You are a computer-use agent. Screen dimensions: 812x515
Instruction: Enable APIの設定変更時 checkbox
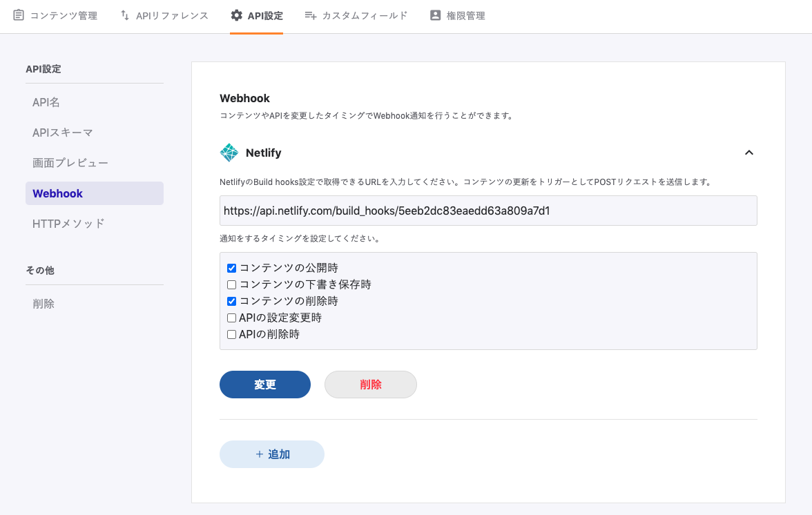[x=232, y=318]
